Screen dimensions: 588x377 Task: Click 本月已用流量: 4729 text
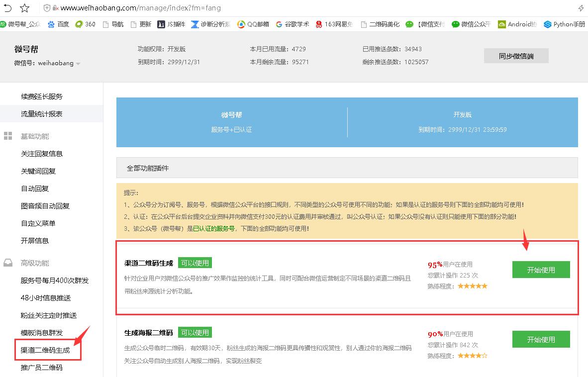coord(278,49)
